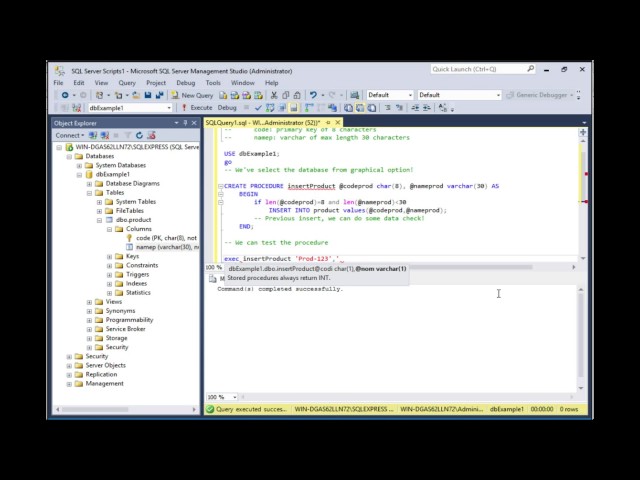The width and height of the screenshot is (640, 480).
Task: Click the Save All icon in toolbar
Action: (x=159, y=95)
